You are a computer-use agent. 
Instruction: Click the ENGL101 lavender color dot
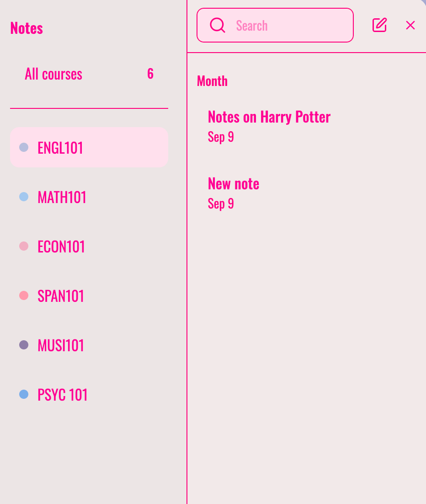click(24, 147)
